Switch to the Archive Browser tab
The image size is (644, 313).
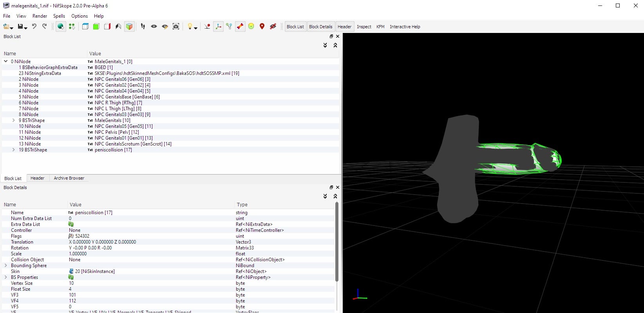coord(69,178)
